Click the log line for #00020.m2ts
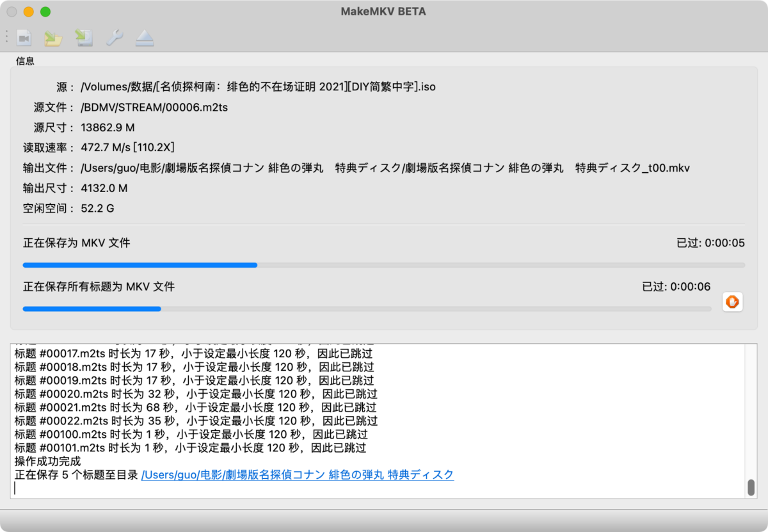 tap(196, 394)
